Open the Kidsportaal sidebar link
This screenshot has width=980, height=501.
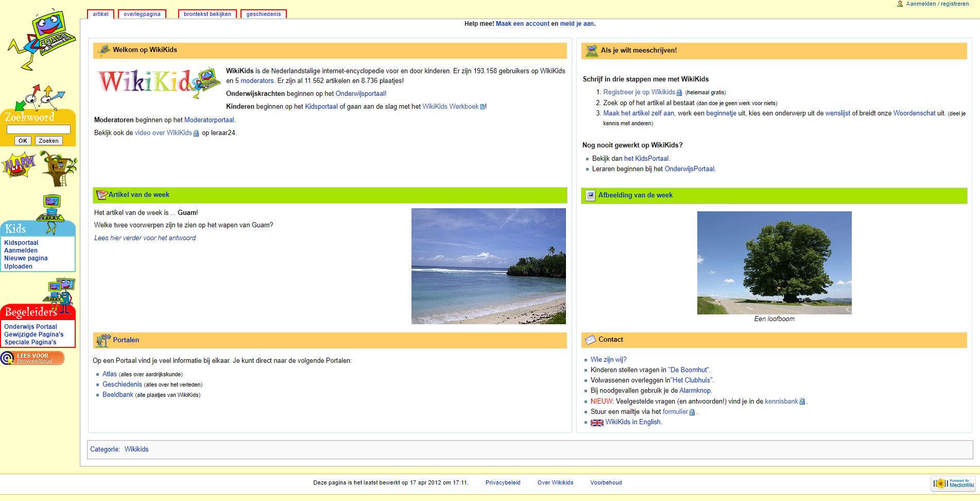(x=21, y=243)
